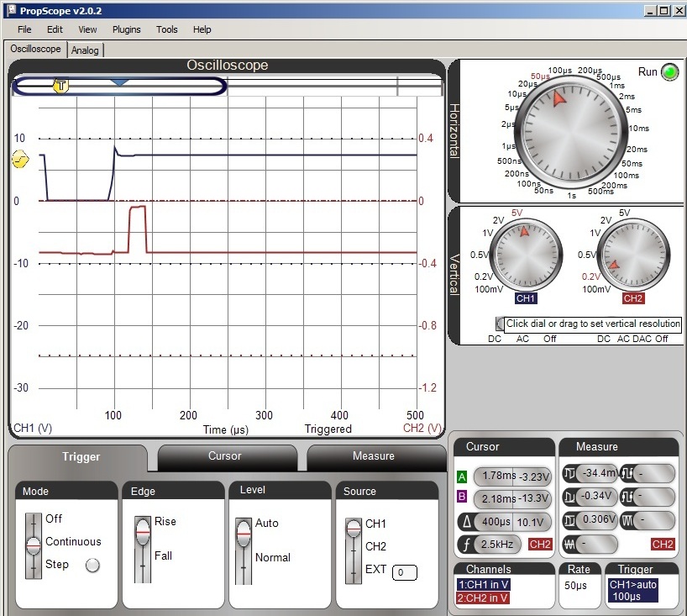This screenshot has width=687, height=616.
Task: Select CH2 as trigger Source
Action: click(376, 546)
